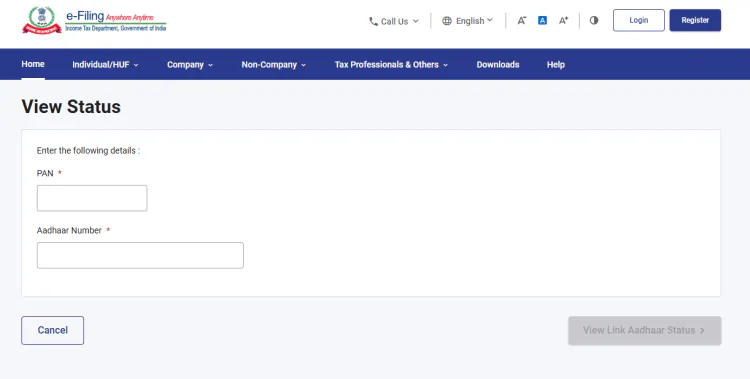
Task: Reset to the default font size A icon
Action: point(542,21)
